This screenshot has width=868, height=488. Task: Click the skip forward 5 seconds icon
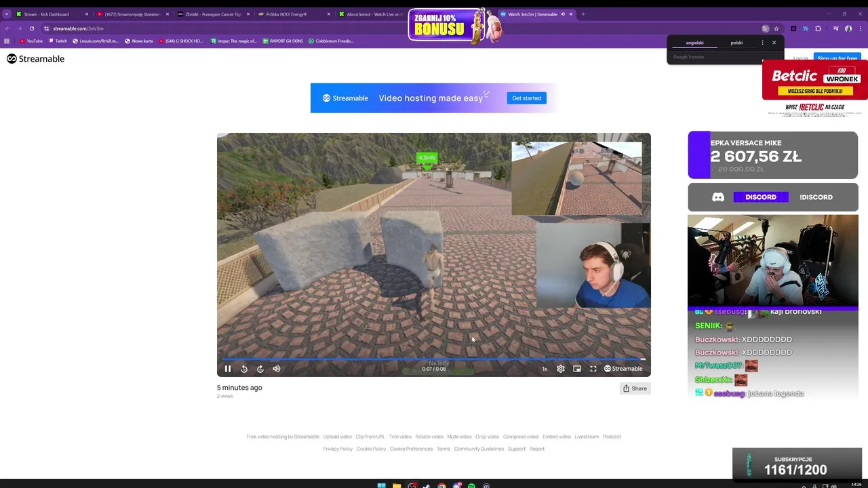[260, 369]
